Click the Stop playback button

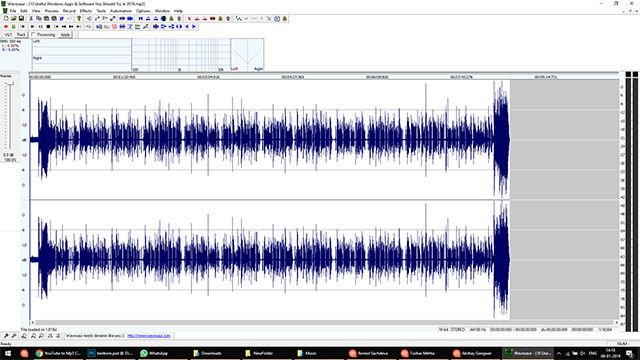[x=48, y=27]
